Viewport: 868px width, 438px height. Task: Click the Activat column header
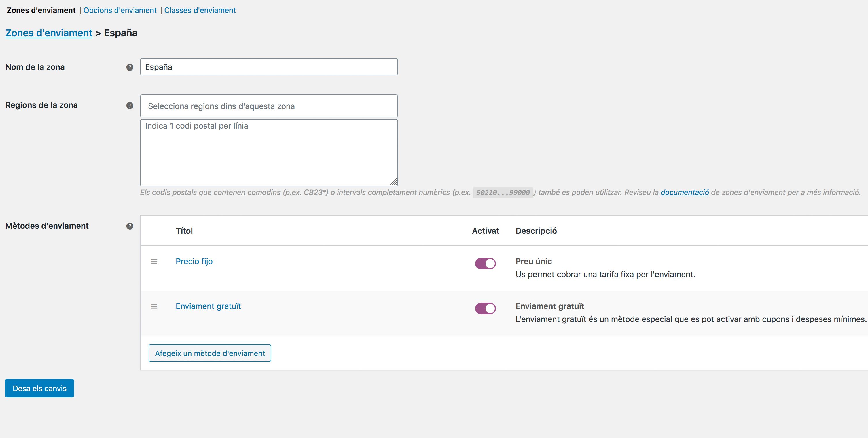[486, 231]
